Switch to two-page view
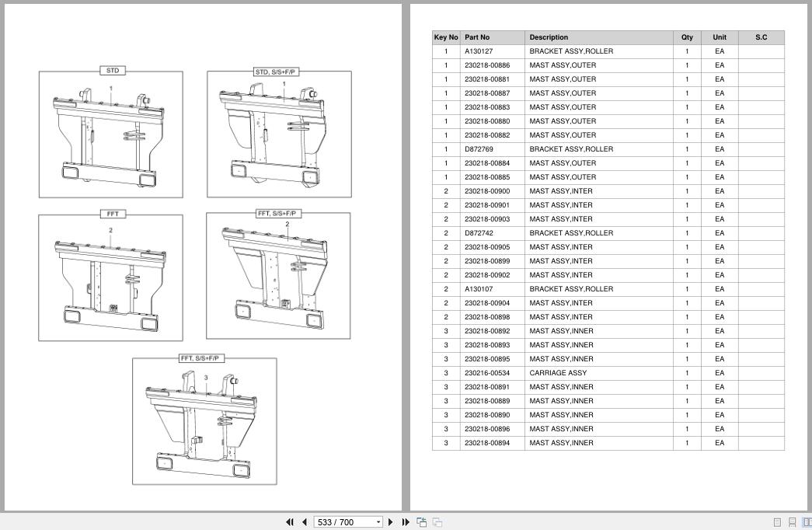Viewport: 812px width, 530px height. tap(807, 522)
